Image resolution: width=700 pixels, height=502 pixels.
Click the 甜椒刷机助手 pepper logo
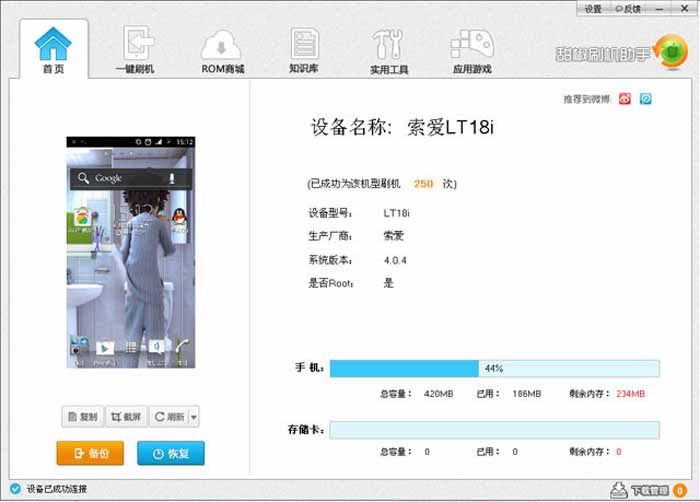click(667, 48)
